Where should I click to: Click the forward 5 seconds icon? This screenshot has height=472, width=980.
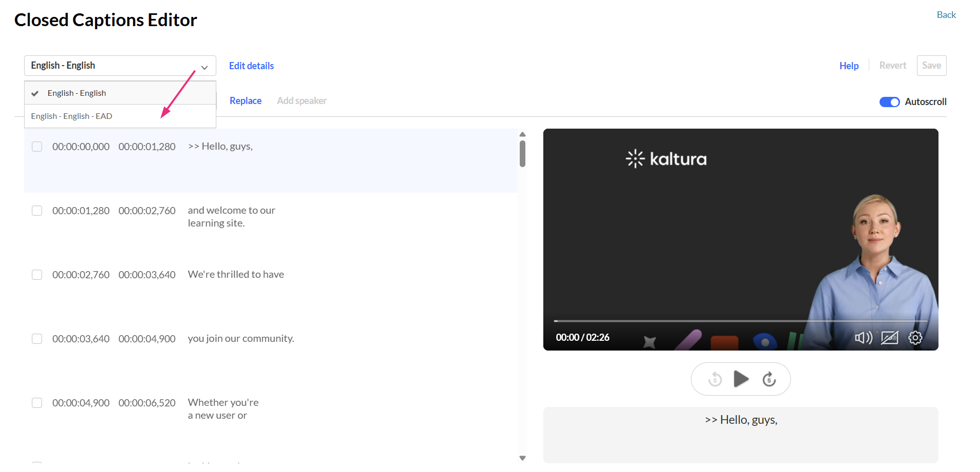pos(769,379)
